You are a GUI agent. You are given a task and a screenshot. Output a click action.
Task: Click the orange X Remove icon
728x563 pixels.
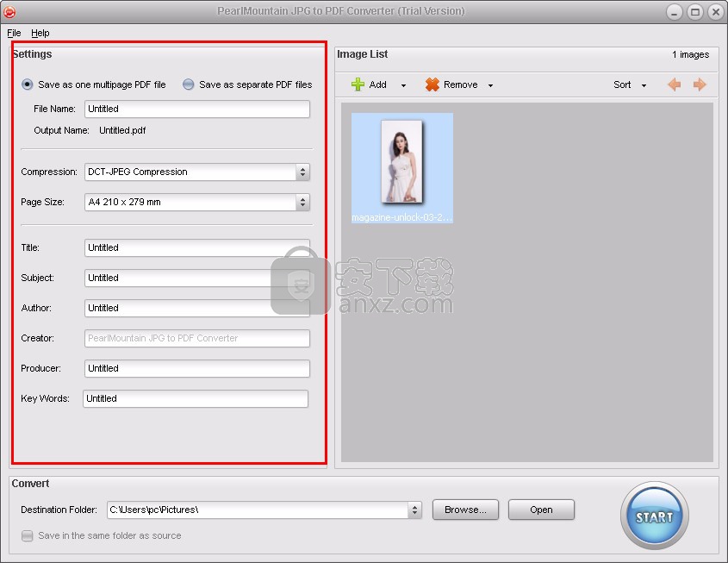[x=432, y=84]
